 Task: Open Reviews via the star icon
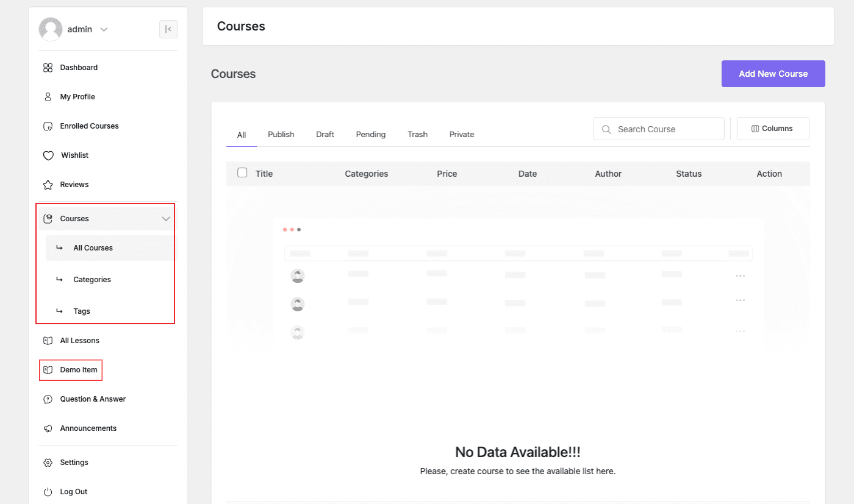click(48, 184)
